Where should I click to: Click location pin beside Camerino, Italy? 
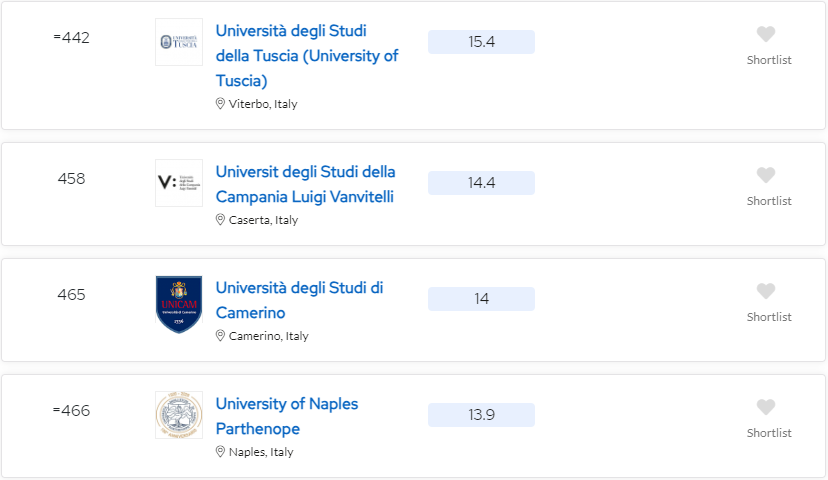220,336
